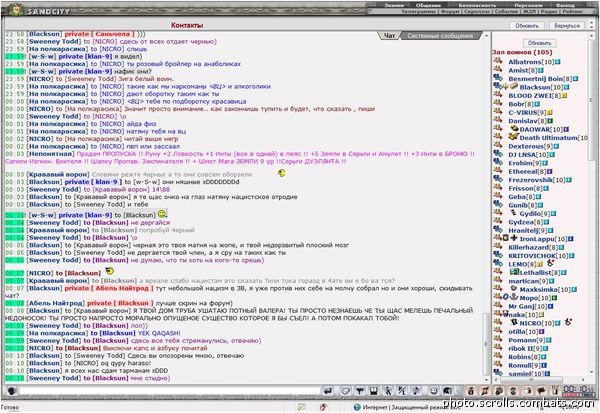Click the nickname [Непонятная] in chat
This screenshot has width=600, height=413.
(x=50, y=153)
